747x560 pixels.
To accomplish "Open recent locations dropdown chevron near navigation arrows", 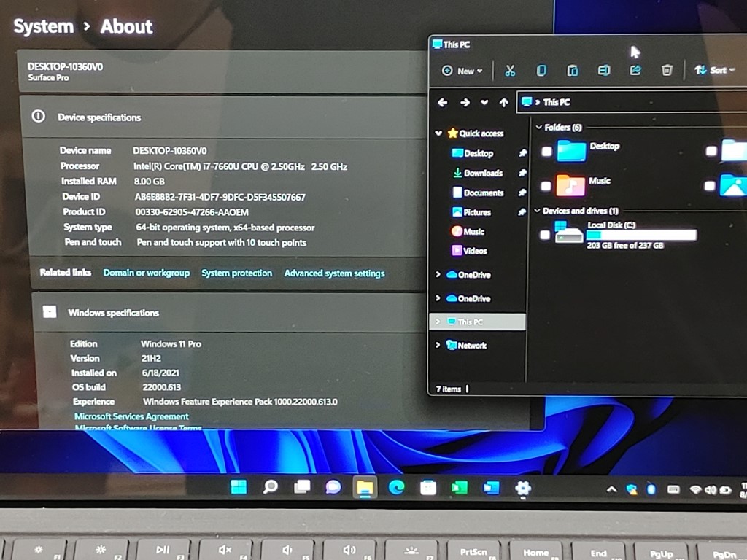I will point(484,102).
